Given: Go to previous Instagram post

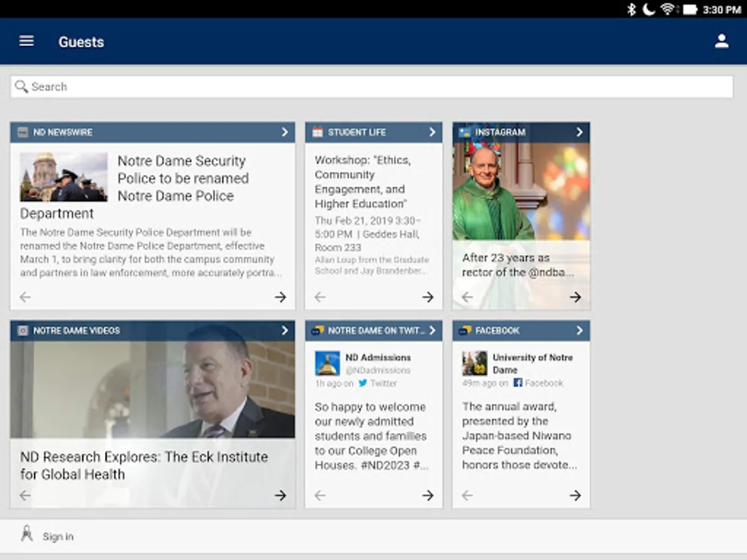Looking at the screenshot, I should pos(467,297).
